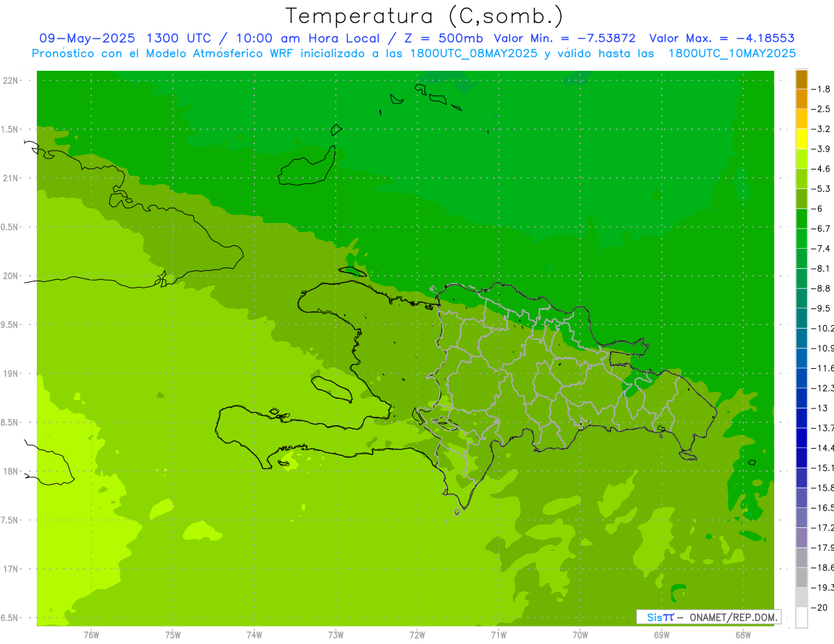Click the '-3.9' color scale value

click(821, 149)
